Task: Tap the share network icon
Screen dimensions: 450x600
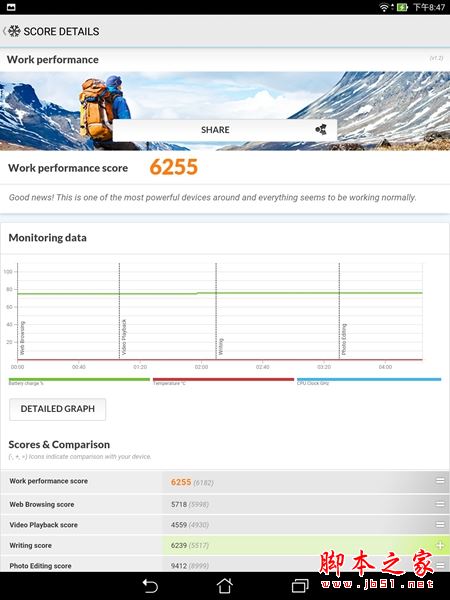Action: click(x=321, y=130)
